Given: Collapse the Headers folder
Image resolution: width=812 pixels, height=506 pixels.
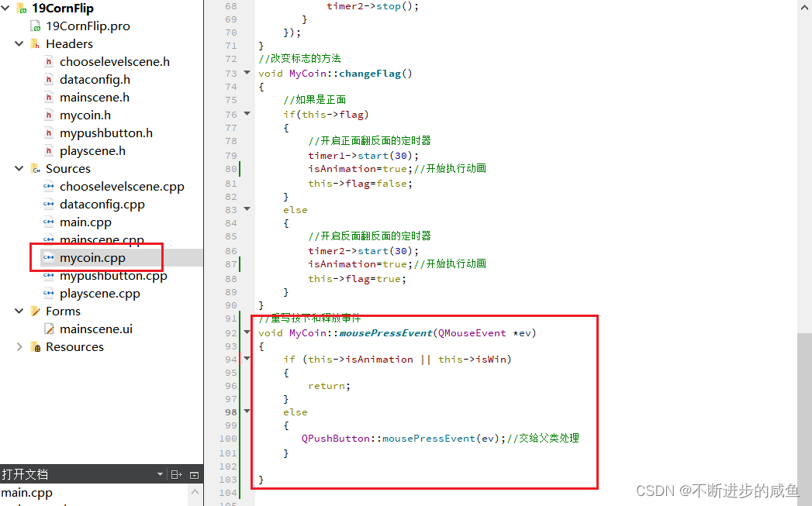Looking at the screenshot, I should click(x=19, y=44).
